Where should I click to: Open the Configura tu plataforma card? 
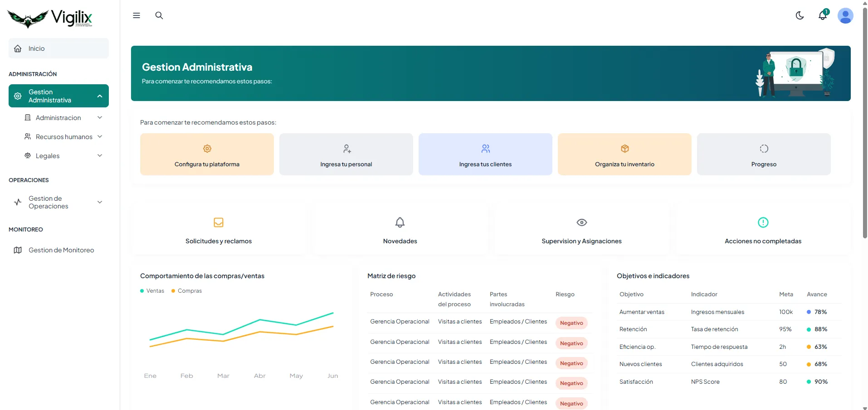click(x=207, y=154)
